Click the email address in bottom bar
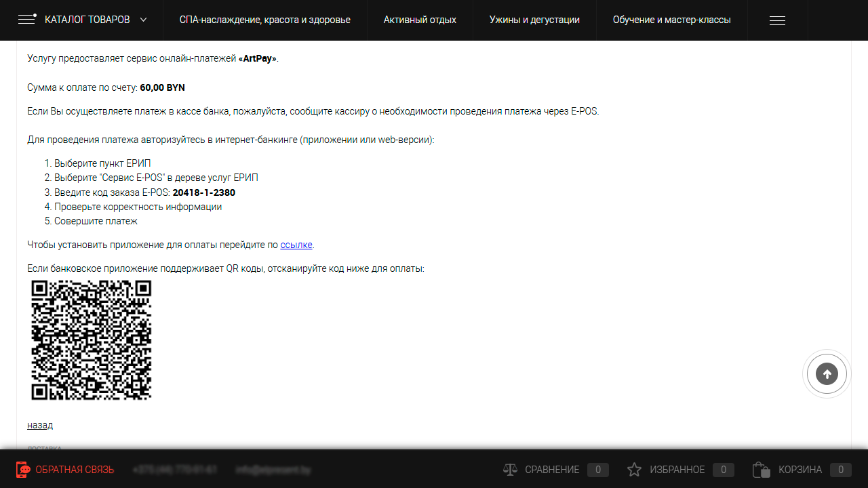 tap(273, 470)
